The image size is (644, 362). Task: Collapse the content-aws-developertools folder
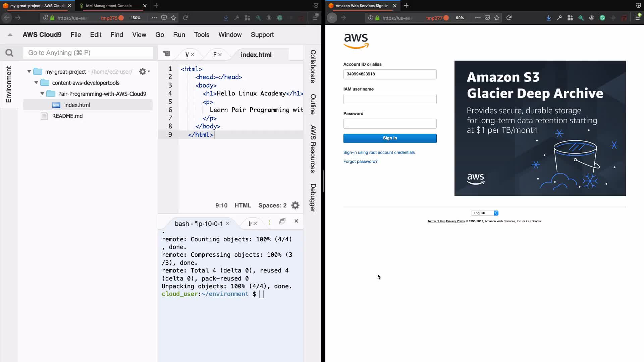pos(36,82)
